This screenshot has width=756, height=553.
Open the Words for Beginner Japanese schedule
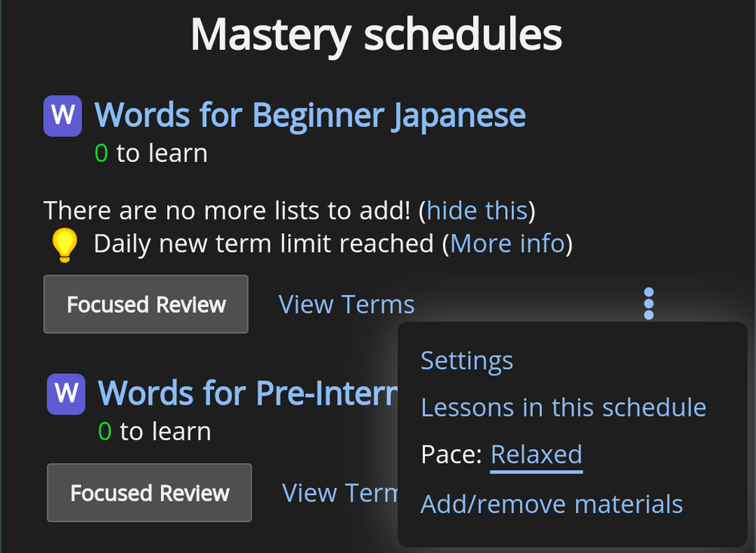pyautogui.click(x=310, y=116)
